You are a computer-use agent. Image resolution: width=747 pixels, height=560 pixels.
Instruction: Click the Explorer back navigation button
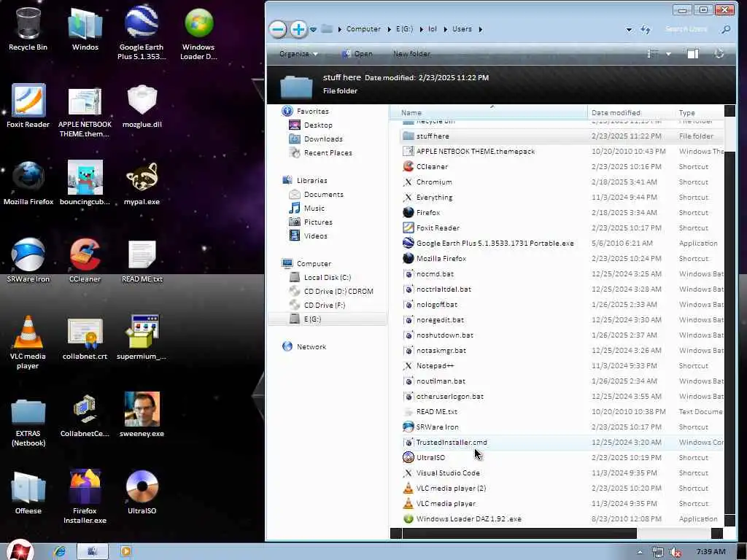click(x=278, y=29)
